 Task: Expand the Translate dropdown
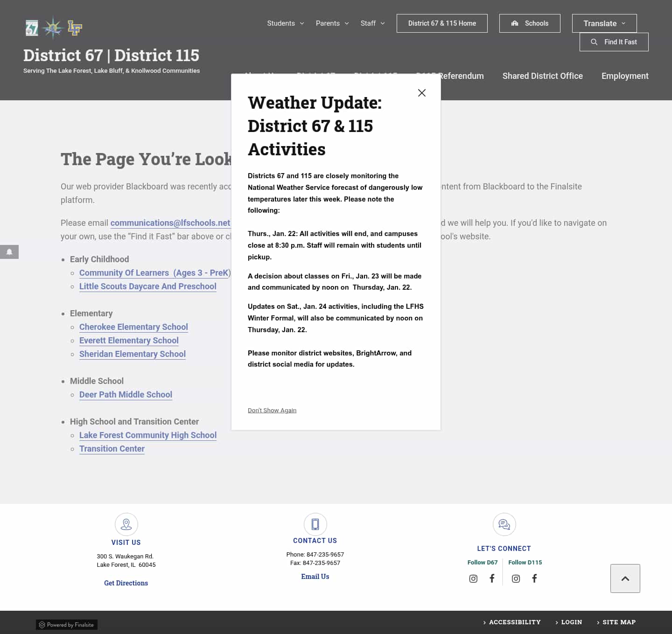coord(604,23)
